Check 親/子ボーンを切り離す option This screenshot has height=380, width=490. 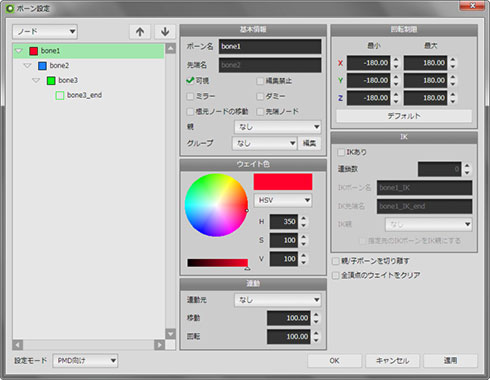click(336, 261)
